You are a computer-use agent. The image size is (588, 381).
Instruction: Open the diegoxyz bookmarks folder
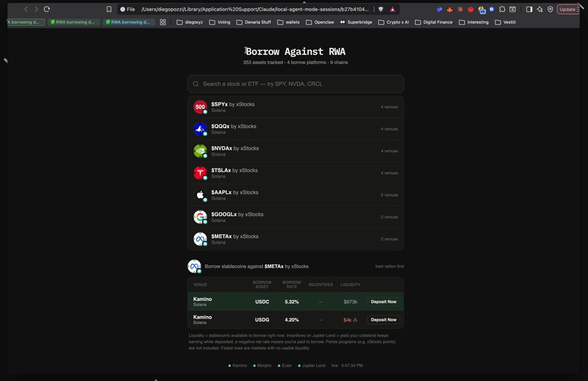coord(190,22)
